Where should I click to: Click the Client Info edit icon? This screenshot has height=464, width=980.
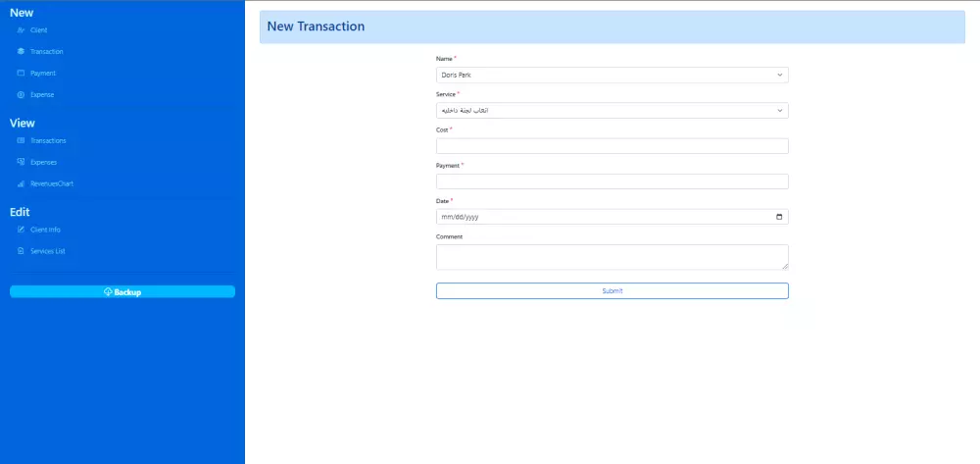(x=21, y=230)
